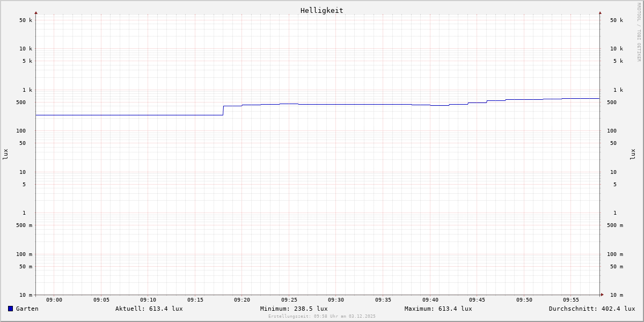The height and width of the screenshot is (322, 644).
Task: Click the Erstellungszeit timestamp text
Action: coord(321,317)
